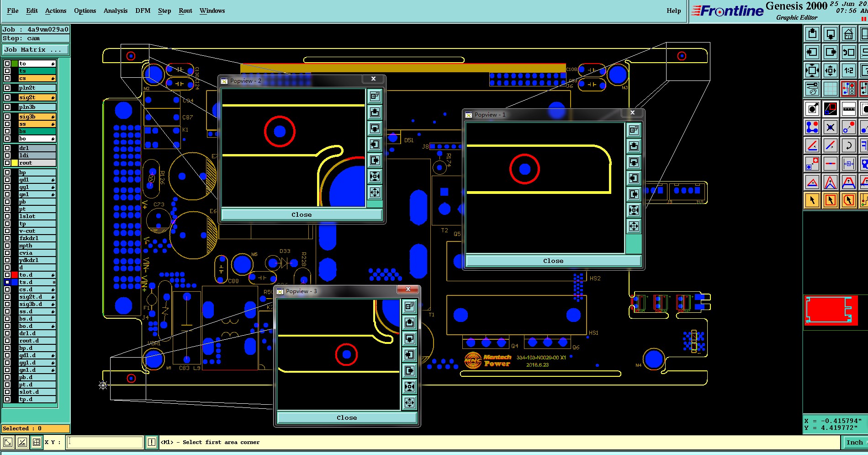
Task: Toggle the checkbox for layer ts.d
Action: click(x=7, y=282)
